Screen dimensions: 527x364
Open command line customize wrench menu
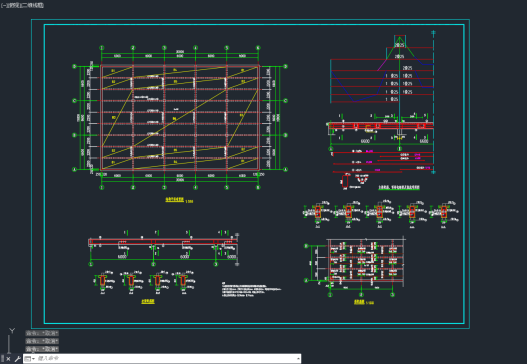click(x=17, y=359)
